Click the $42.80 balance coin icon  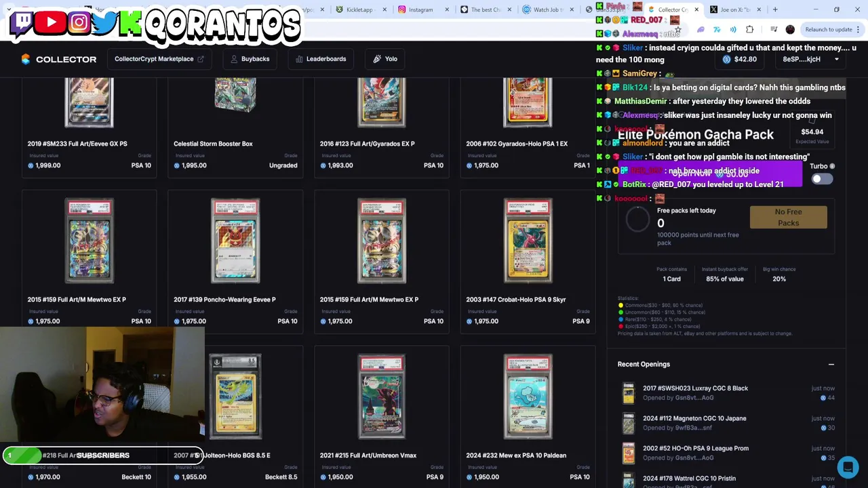[727, 59]
